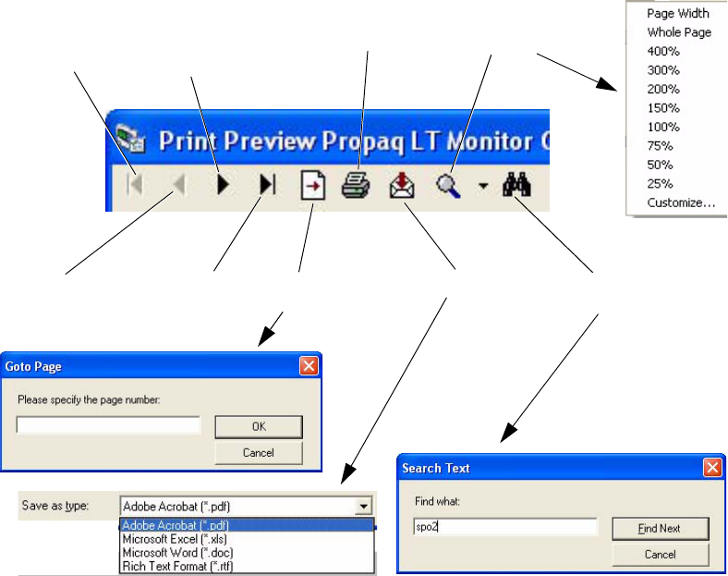Click the export envelope icon

click(402, 185)
